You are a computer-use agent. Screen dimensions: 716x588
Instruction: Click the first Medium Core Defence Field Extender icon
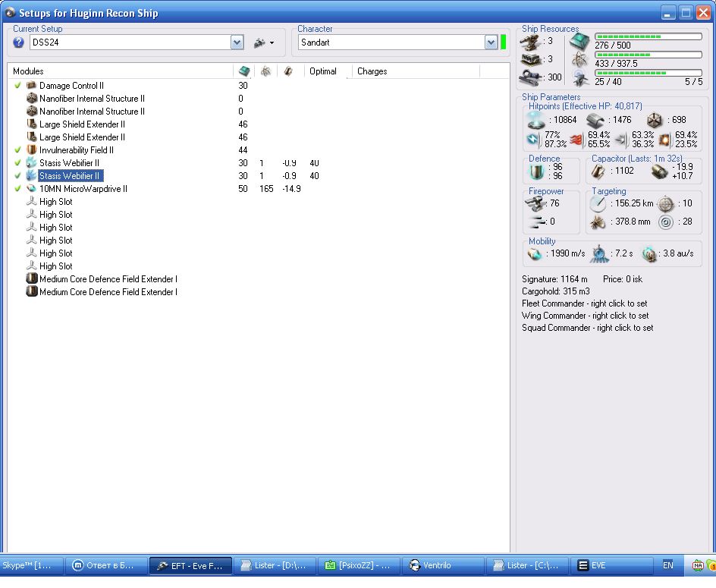(x=32, y=278)
